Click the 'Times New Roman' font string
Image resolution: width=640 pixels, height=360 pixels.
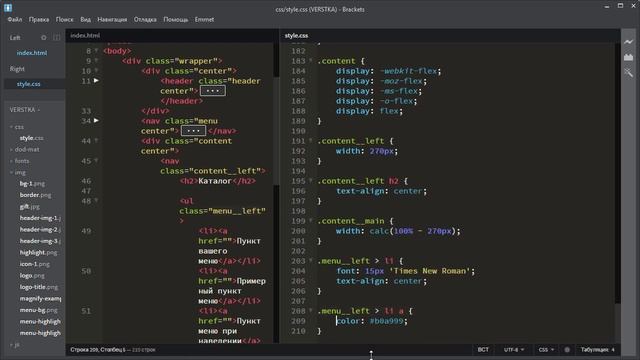430,271
